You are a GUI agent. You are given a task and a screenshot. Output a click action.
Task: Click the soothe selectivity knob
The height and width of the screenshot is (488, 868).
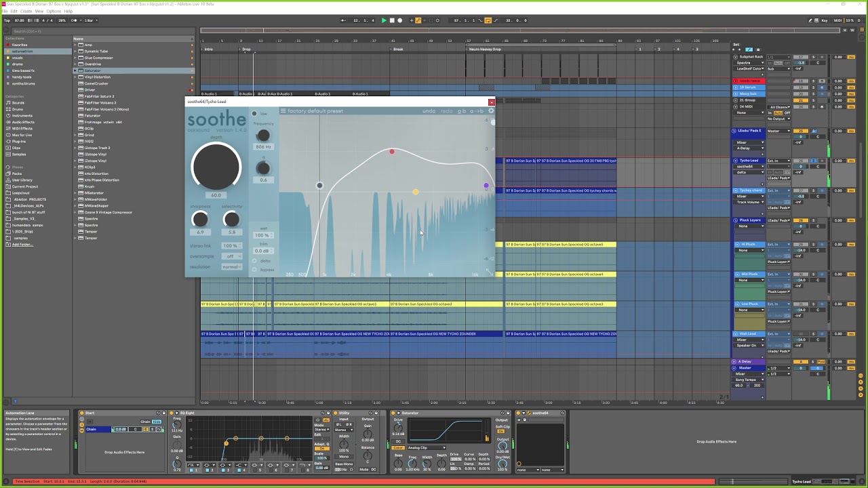click(231, 219)
